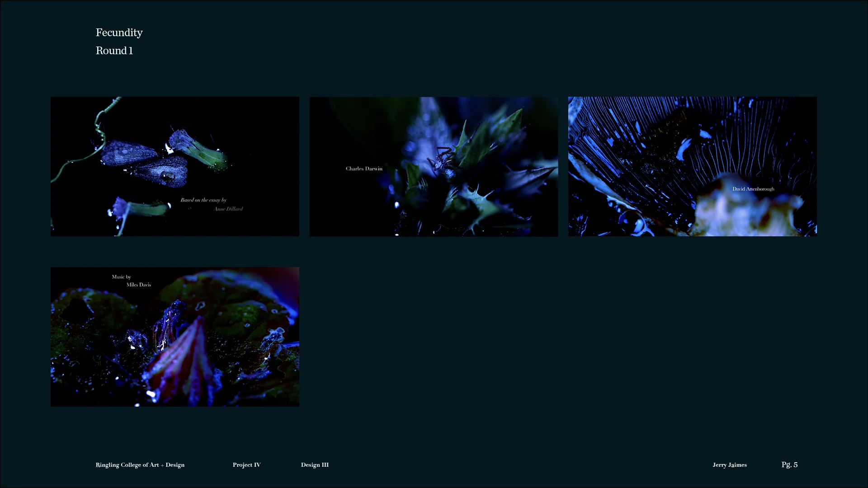Image resolution: width=868 pixels, height=488 pixels.
Task: Click the Music by caption
Action: pos(121,277)
